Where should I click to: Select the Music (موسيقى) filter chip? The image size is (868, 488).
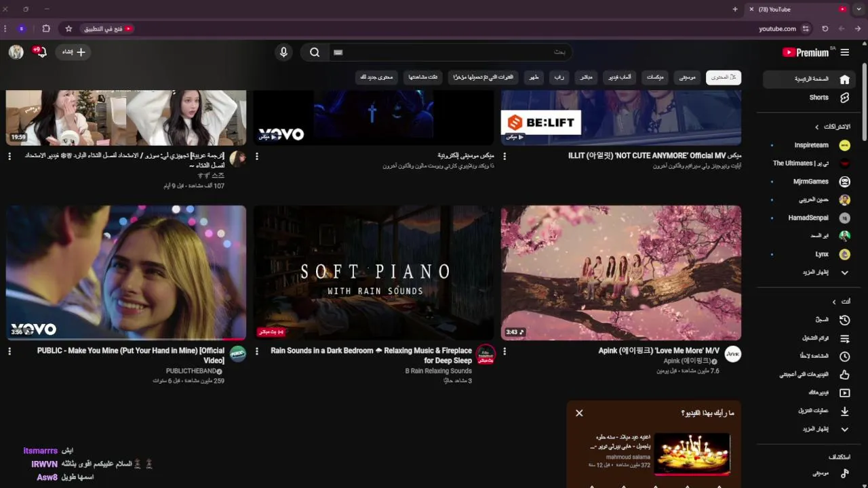coord(688,77)
